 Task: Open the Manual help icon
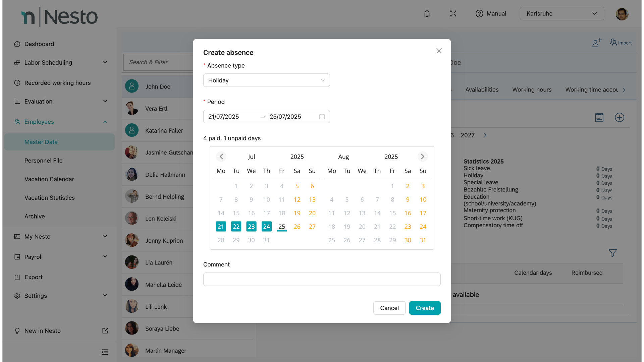click(479, 14)
